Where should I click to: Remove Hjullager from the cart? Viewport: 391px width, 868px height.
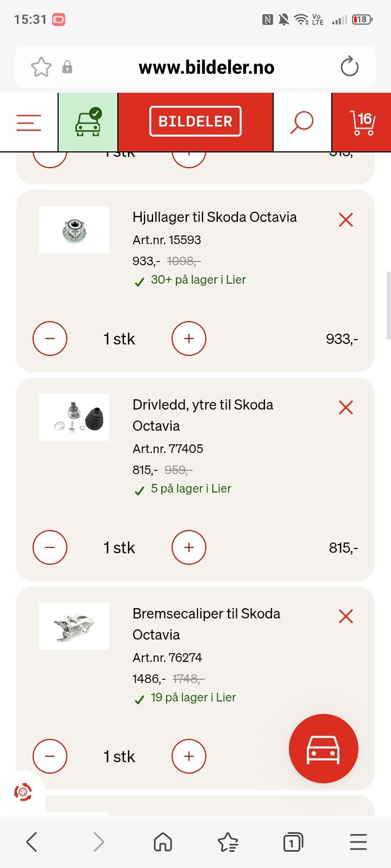[346, 220]
